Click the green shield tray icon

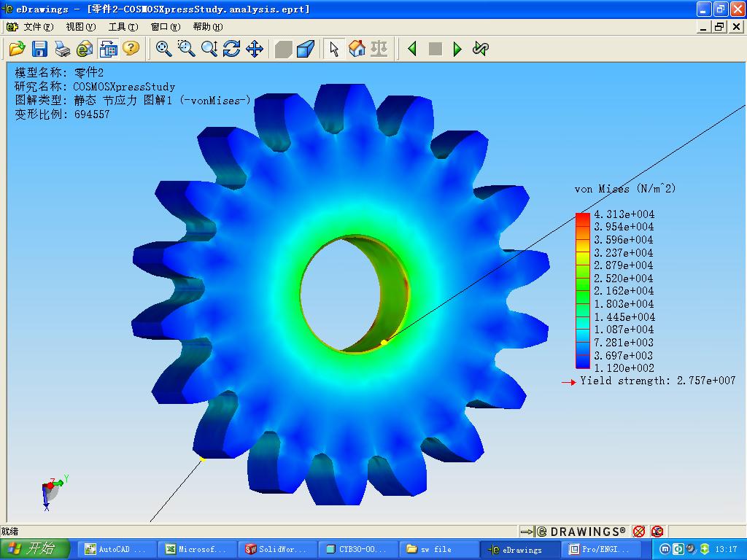(705, 549)
